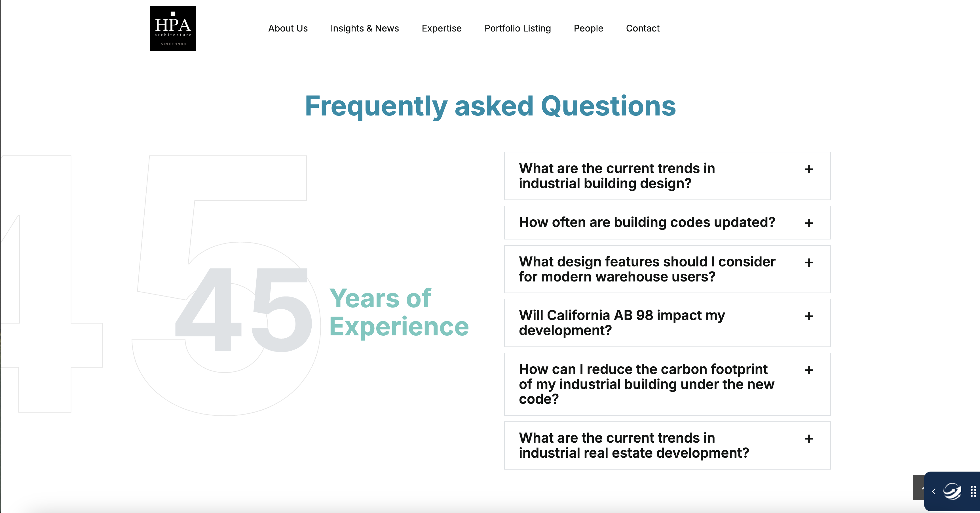
Task: Navigate to Portfolio Listing
Action: pyautogui.click(x=518, y=29)
